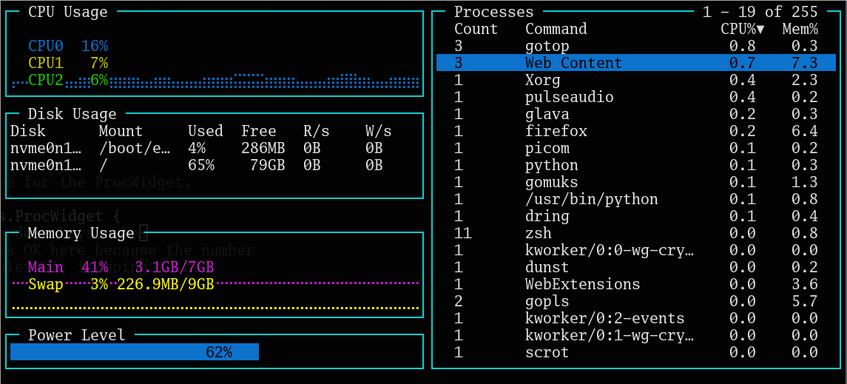847x384 pixels.
Task: Click the blue Power Level 62% bar
Action: pos(135,352)
